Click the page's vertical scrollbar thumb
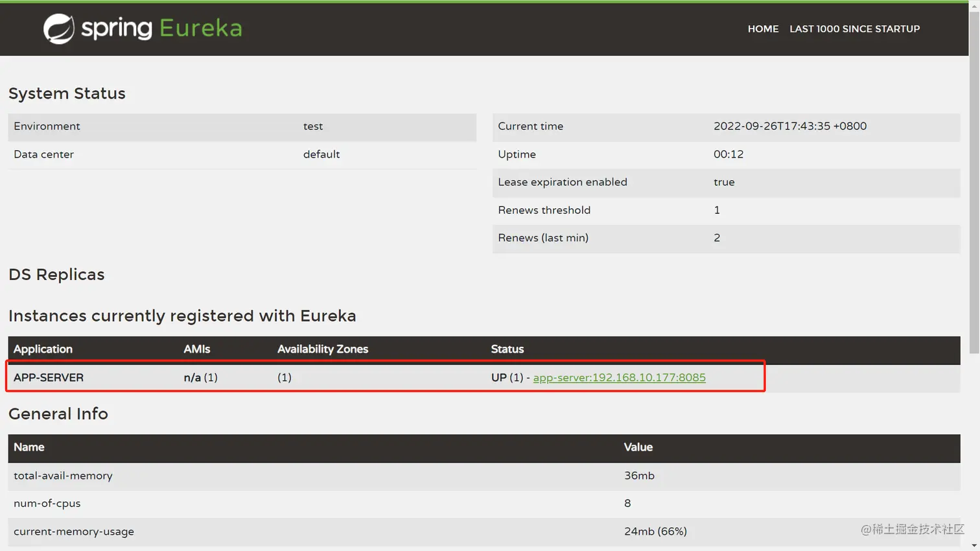Screen dimensions: 980x551 click(x=974, y=182)
